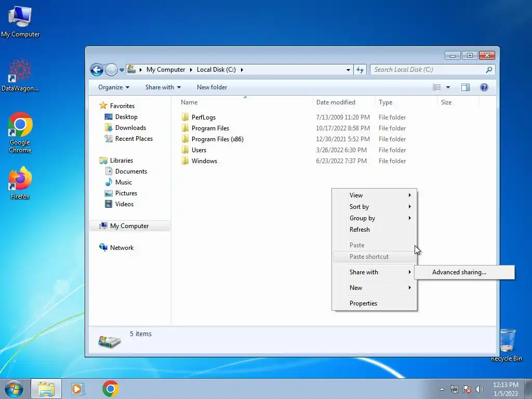Select the PerfLogs folder icon

click(185, 117)
